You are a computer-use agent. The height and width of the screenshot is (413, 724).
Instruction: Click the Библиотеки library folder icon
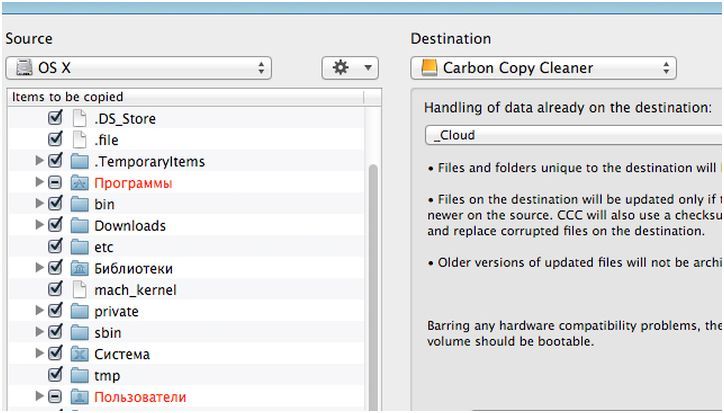pos(80,268)
